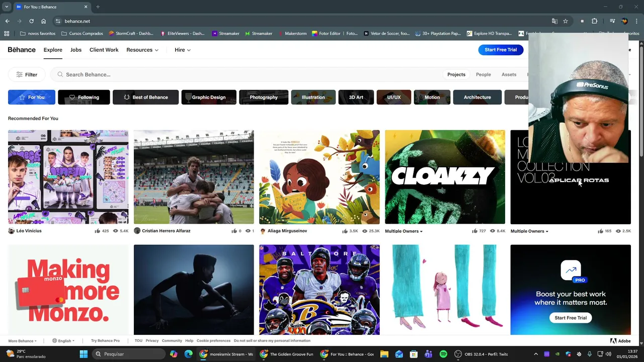Open the Privacy footer link

[x=152, y=341]
